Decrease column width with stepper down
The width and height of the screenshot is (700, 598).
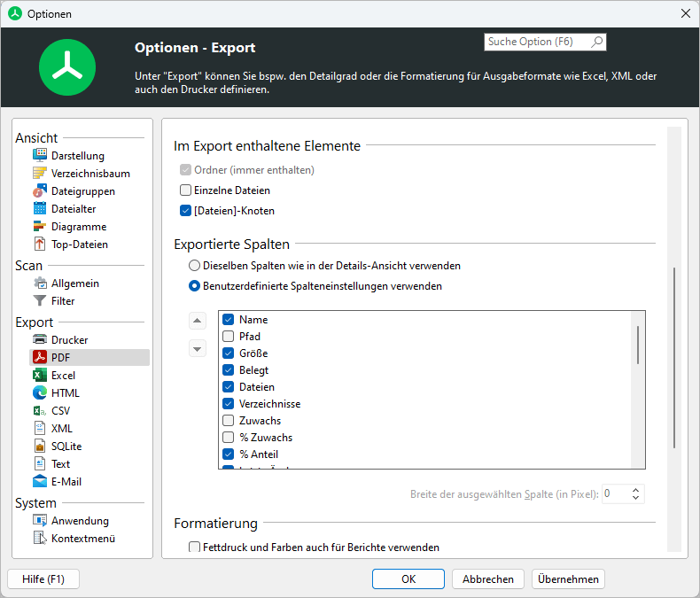[x=635, y=498]
